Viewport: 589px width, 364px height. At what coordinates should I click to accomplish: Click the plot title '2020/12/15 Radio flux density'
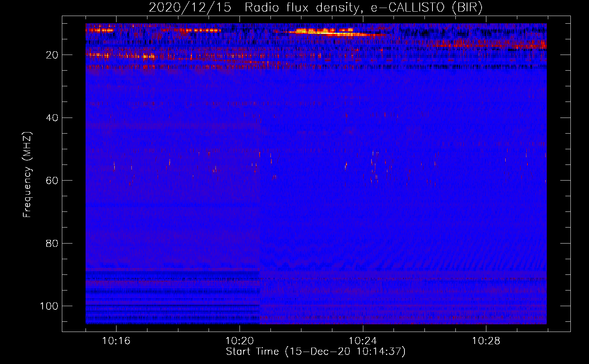[x=316, y=8]
